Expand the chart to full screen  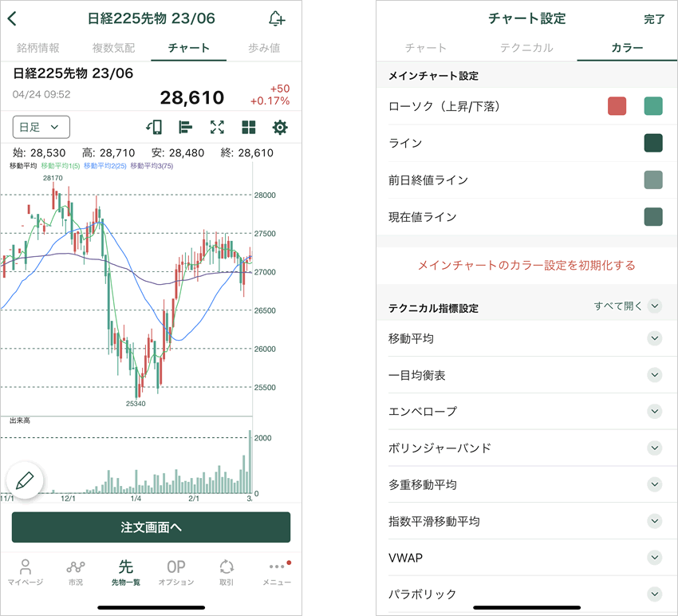point(217,127)
